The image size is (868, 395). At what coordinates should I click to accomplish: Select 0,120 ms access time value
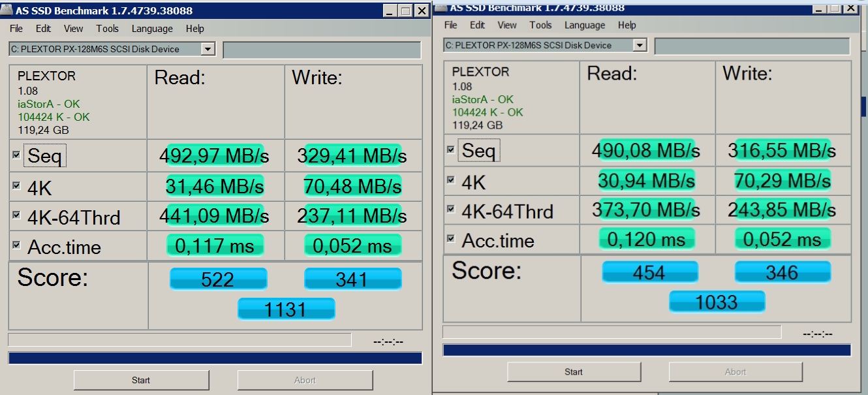point(647,239)
